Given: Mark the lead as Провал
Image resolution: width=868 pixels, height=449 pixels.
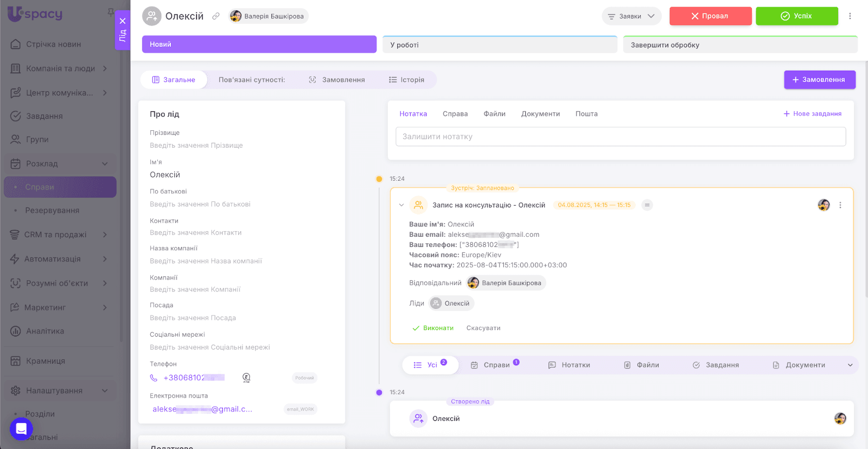Looking at the screenshot, I should click(711, 16).
